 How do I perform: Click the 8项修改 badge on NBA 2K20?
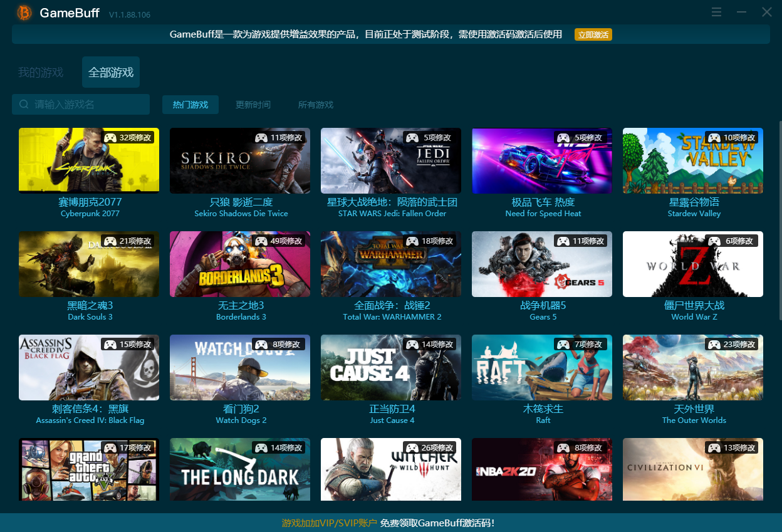click(x=581, y=447)
